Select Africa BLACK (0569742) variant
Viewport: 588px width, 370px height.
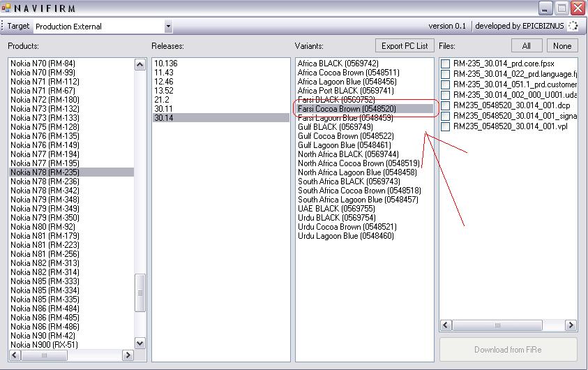(x=365, y=64)
